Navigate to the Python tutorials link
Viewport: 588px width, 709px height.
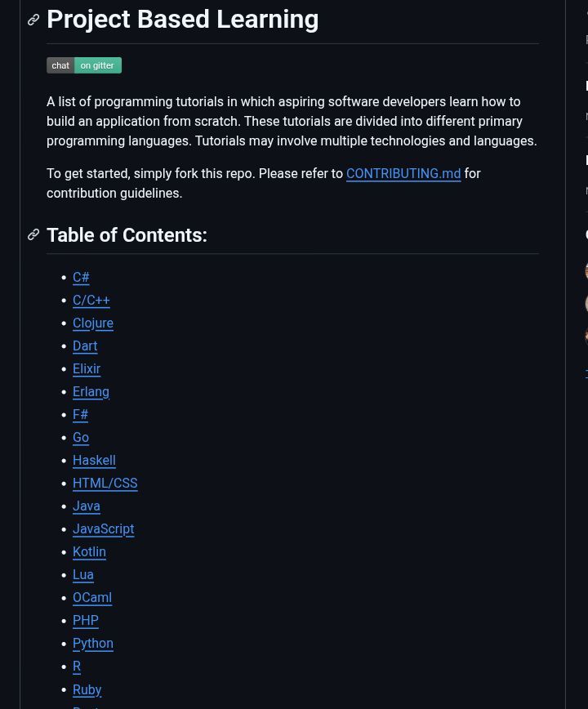click(93, 644)
